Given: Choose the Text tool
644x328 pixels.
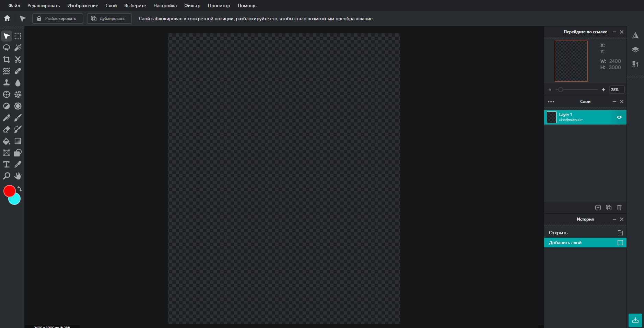Looking at the screenshot, I should 7,164.
